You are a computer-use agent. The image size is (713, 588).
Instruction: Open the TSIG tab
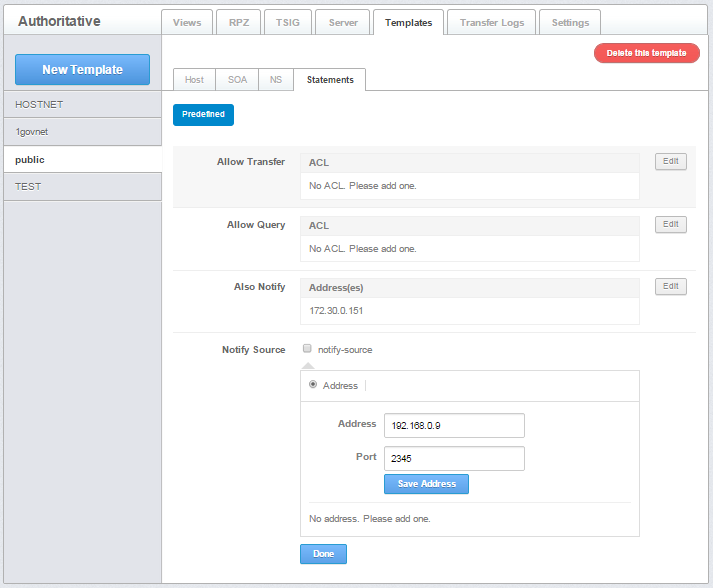pos(287,23)
